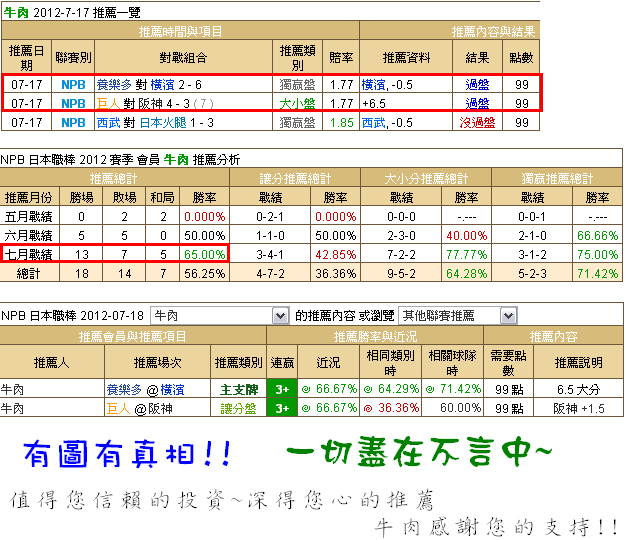Click the 近況 column header
The width and height of the screenshot is (626, 540).
[328, 363]
